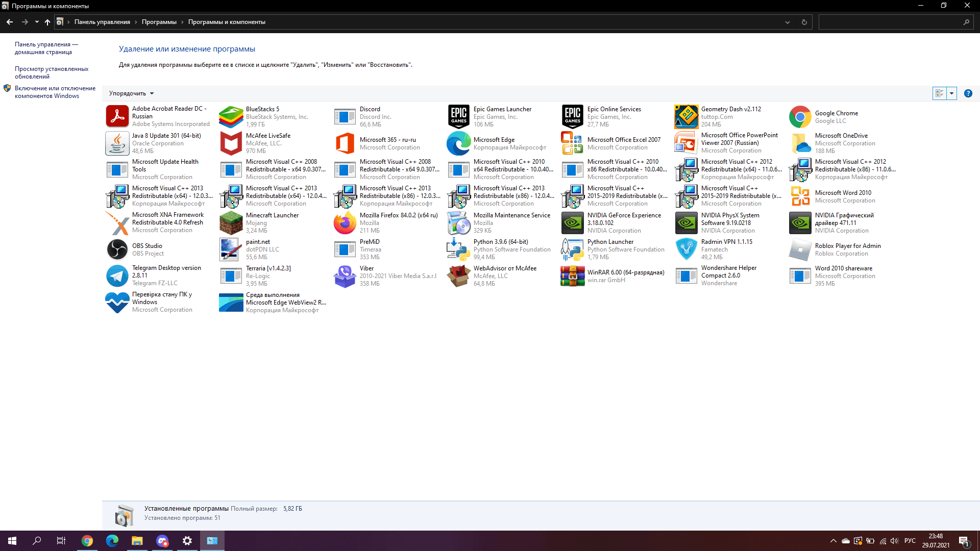
Task: Click the Minecraft Launcher grass block icon
Action: click(231, 223)
